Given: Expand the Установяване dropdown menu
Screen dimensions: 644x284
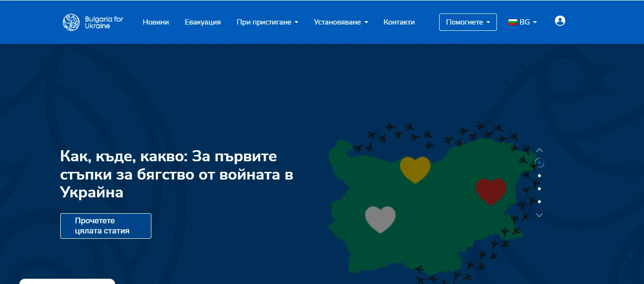Looking at the screenshot, I should tap(340, 22).
